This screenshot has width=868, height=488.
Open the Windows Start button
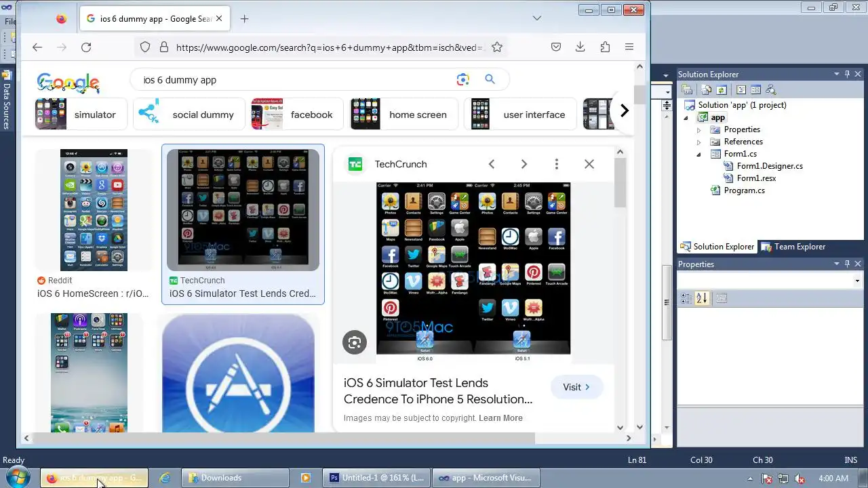pyautogui.click(x=18, y=477)
